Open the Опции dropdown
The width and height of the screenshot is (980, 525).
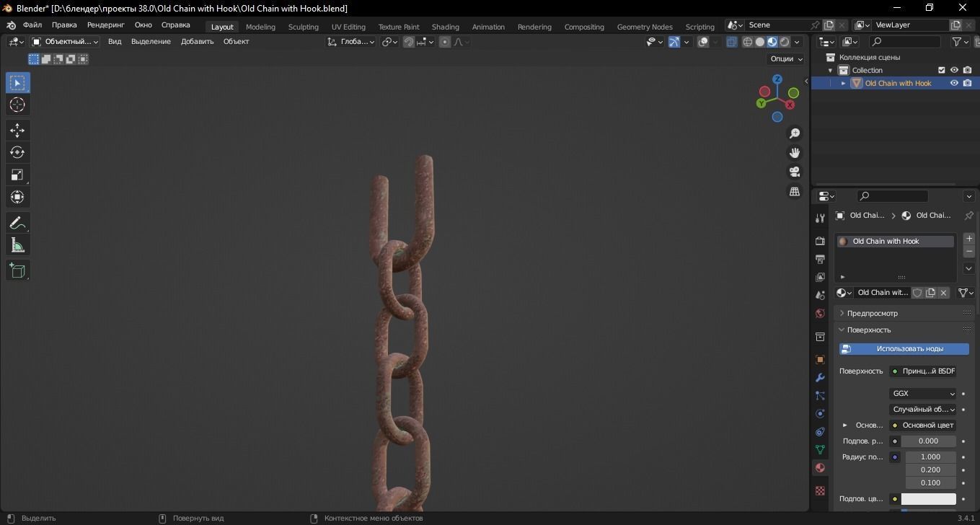click(786, 59)
